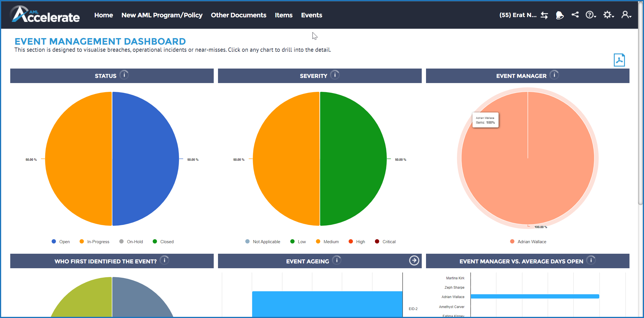Drill into the blue Open slice of Status pie

[x=145, y=159]
